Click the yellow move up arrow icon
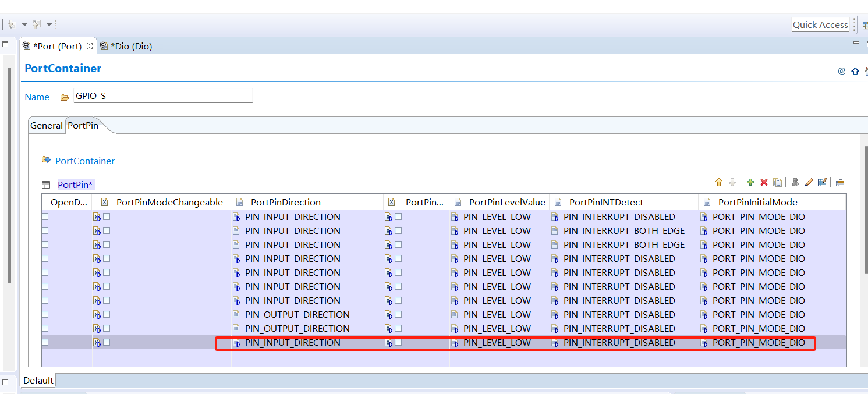 click(x=718, y=183)
